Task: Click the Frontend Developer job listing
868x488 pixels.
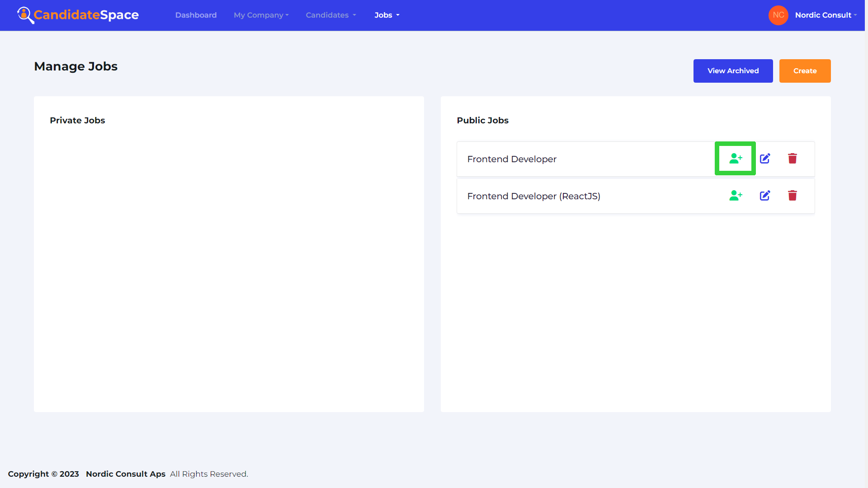Action: 511,159
